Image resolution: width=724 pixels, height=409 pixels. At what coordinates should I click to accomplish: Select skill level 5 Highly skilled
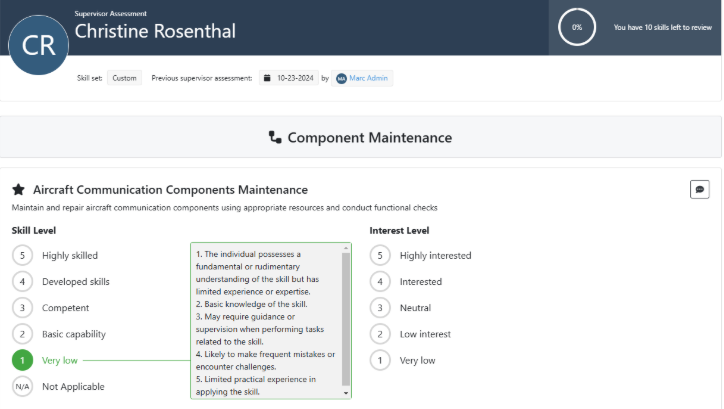pos(22,255)
